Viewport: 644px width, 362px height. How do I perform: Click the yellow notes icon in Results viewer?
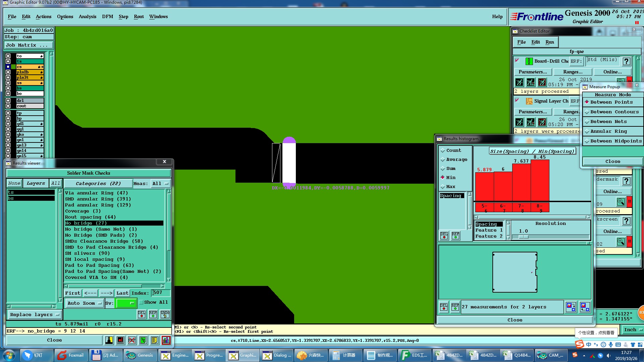154,341
